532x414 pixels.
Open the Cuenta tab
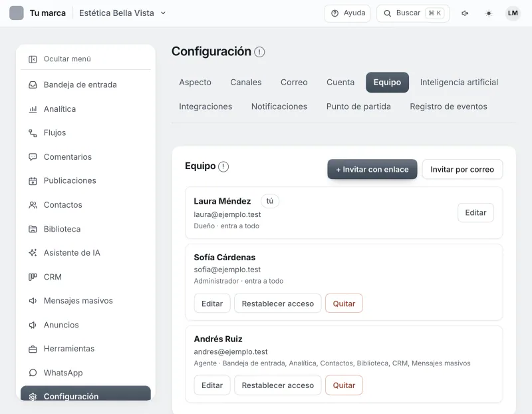point(340,82)
